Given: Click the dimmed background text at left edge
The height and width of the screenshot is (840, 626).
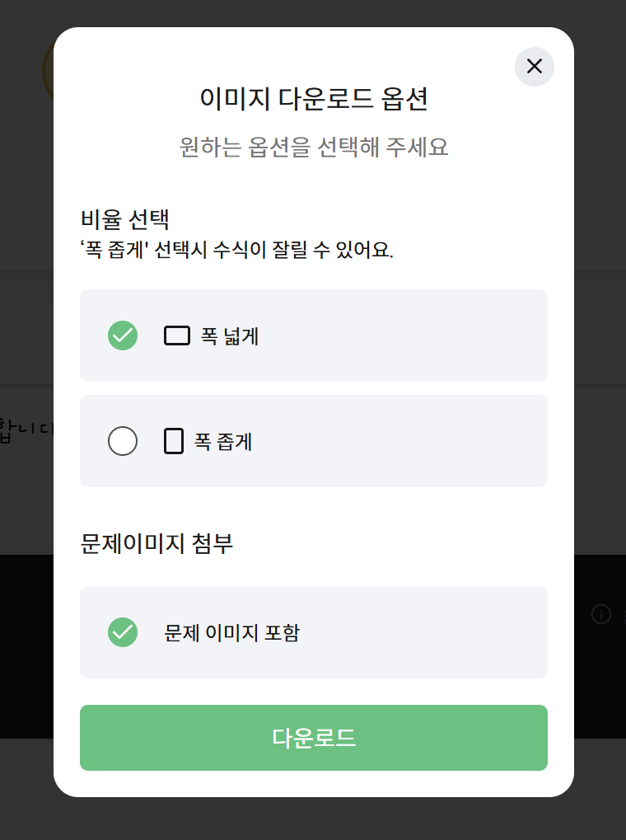Looking at the screenshot, I should (x=27, y=430).
